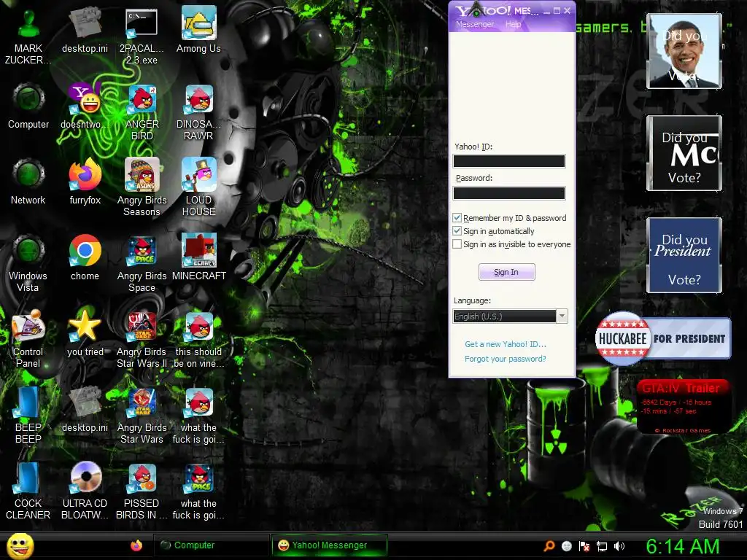Open Angry Birds Seasons shortcut
This screenshot has height=560, width=747.
[x=142, y=187]
